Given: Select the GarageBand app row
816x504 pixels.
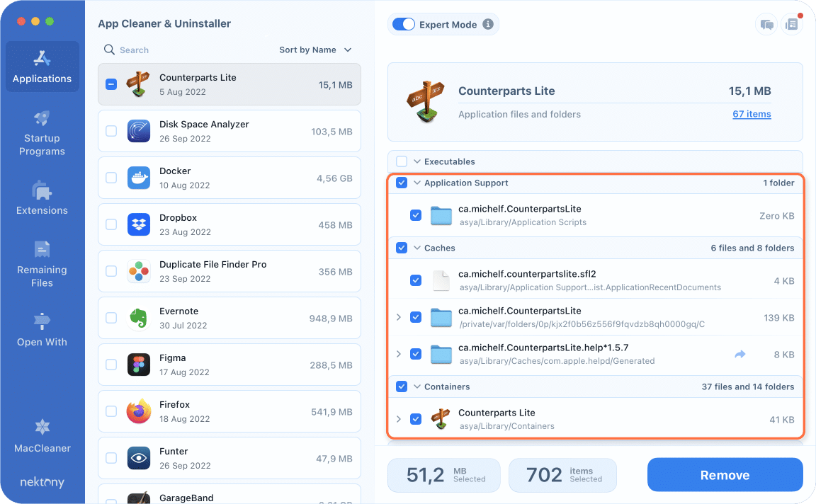Looking at the screenshot, I should [229, 494].
